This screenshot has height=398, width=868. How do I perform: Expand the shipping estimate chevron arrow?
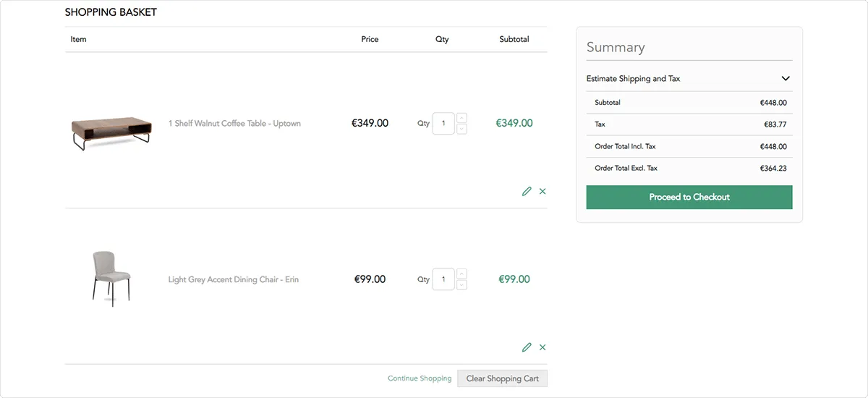click(786, 79)
